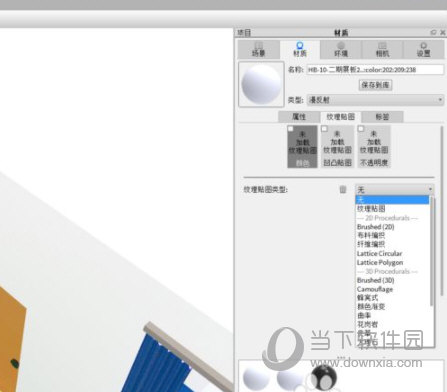Open the 场景 (Scene) tab
This screenshot has width=447, height=392.
(x=259, y=50)
